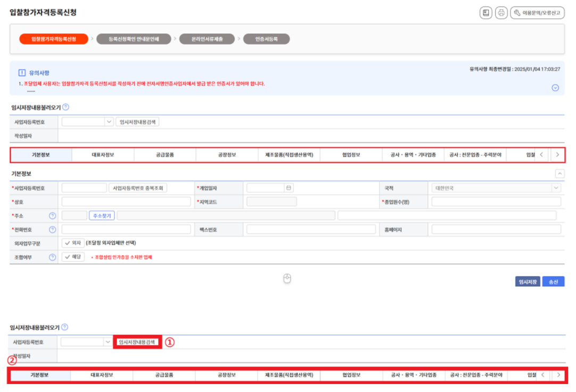Click 사업자등록번호 중복조회 button
The width and height of the screenshot is (576, 392).
pos(138,188)
